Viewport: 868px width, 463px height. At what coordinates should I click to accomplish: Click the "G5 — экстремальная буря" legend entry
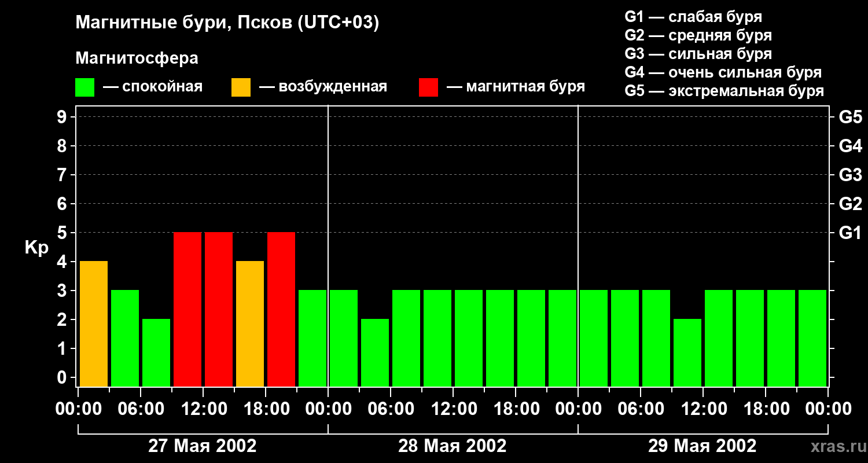pos(724,91)
